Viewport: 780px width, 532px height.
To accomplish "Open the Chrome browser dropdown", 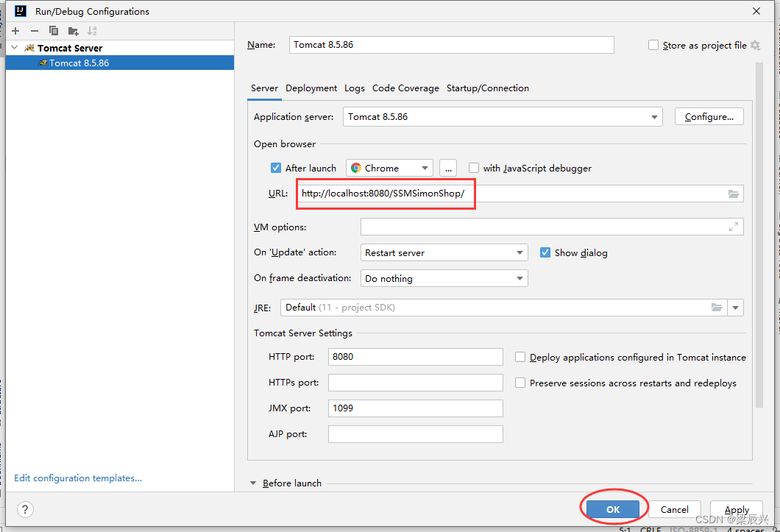I will coord(389,169).
